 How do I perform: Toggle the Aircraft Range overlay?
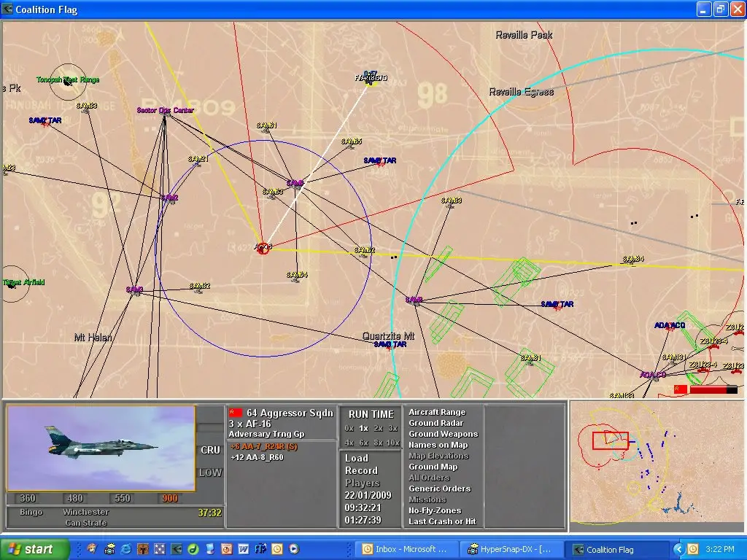tap(437, 412)
